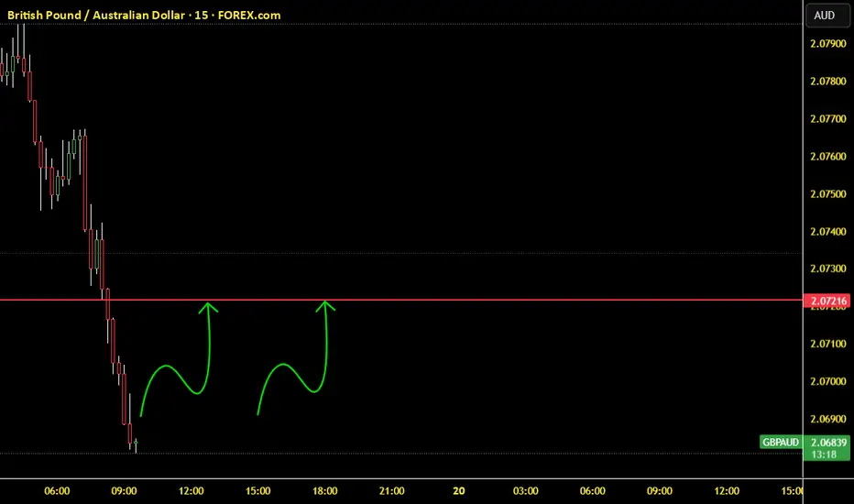The width and height of the screenshot is (854, 504).
Task: Click the 13:18 candle countdown timer
Action: (x=824, y=455)
